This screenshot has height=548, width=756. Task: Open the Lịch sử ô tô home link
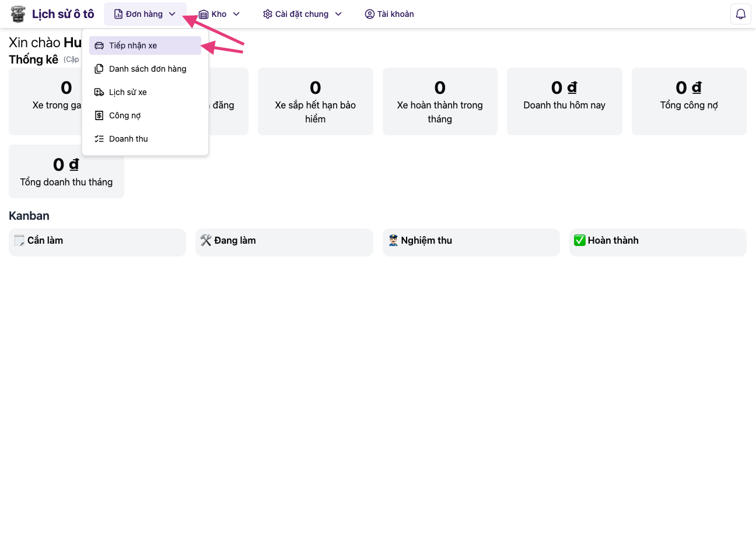(x=63, y=14)
